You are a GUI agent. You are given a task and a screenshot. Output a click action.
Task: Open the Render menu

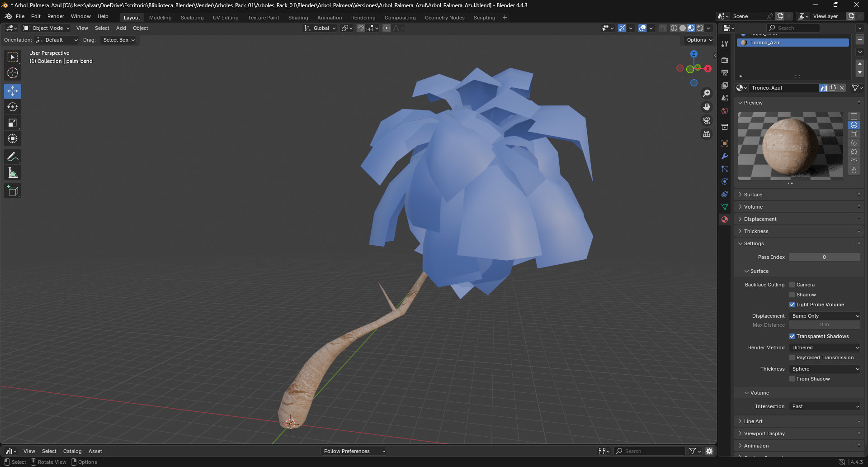(56, 16)
